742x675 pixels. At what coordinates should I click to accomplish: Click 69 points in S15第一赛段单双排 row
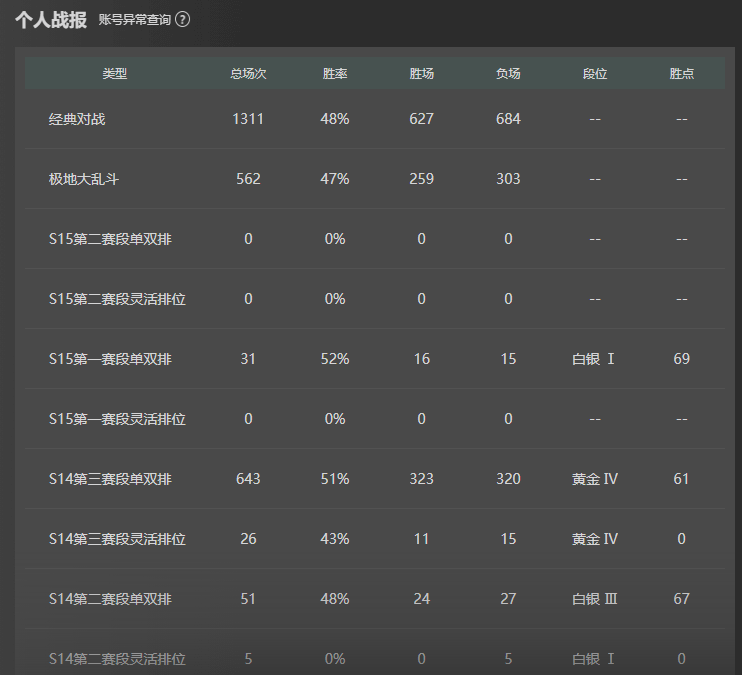[681, 359]
